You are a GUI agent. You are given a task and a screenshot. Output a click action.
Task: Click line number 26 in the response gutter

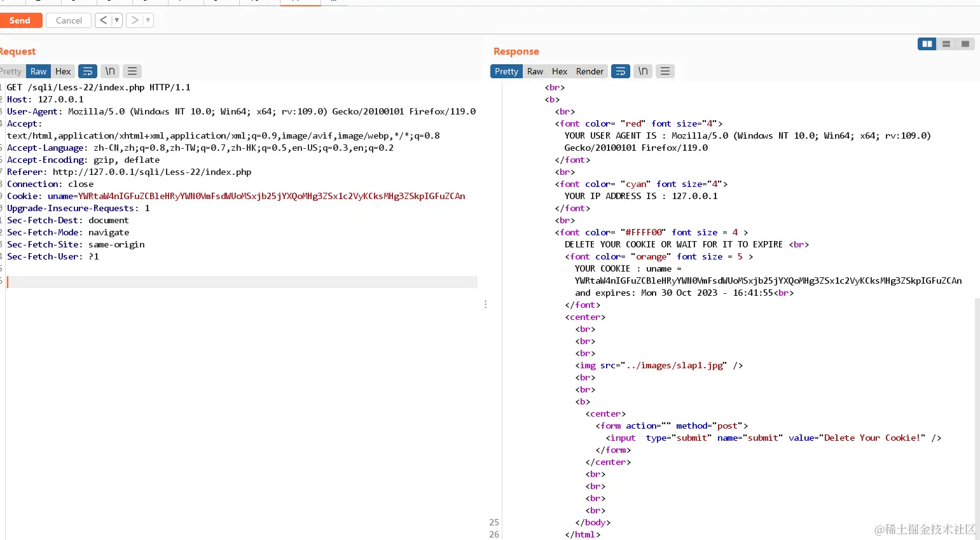click(494, 534)
